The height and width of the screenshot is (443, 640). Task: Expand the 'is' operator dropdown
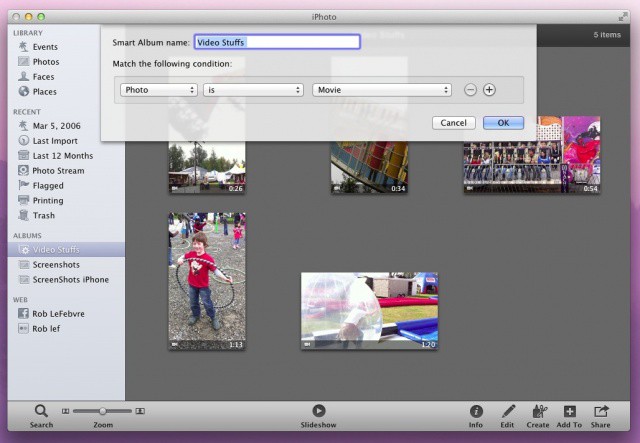pyautogui.click(x=253, y=90)
